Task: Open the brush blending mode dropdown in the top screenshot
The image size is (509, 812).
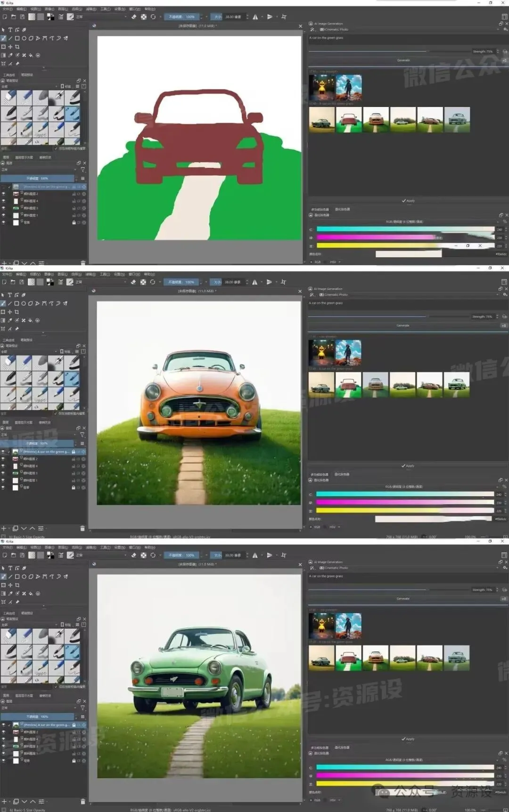Action: tap(101, 16)
